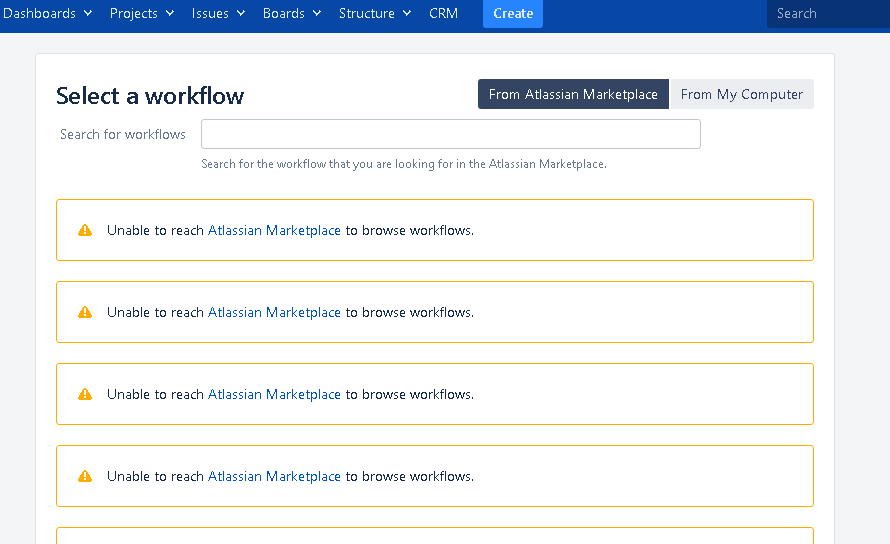The height and width of the screenshot is (544, 890).
Task: Click the Search for workflows input field
Action: coord(451,134)
